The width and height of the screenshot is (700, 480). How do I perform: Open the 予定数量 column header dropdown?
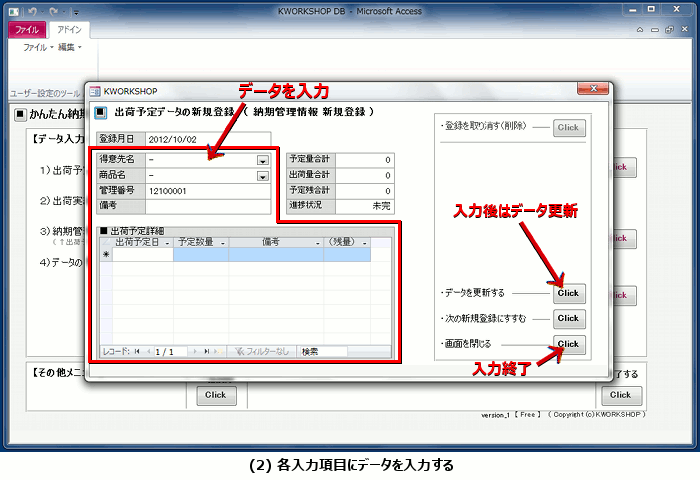222,243
